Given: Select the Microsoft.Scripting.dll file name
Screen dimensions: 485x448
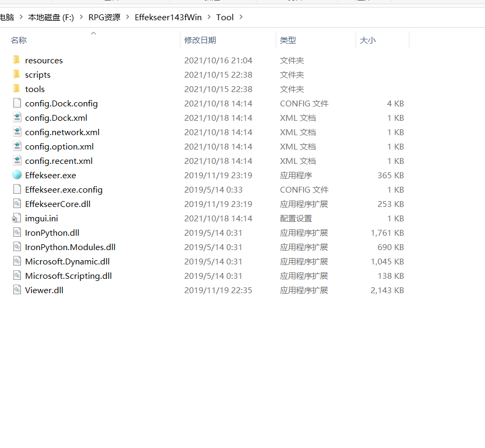Looking at the screenshot, I should click(x=68, y=276).
